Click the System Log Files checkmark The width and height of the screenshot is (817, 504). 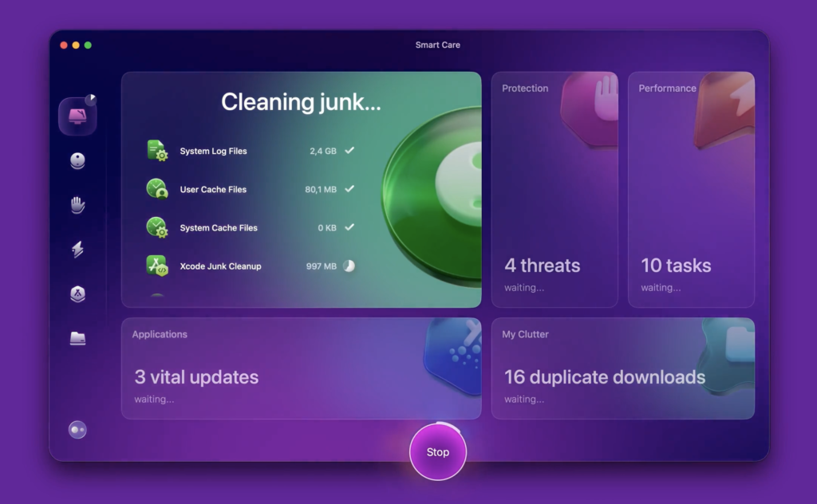click(x=349, y=150)
